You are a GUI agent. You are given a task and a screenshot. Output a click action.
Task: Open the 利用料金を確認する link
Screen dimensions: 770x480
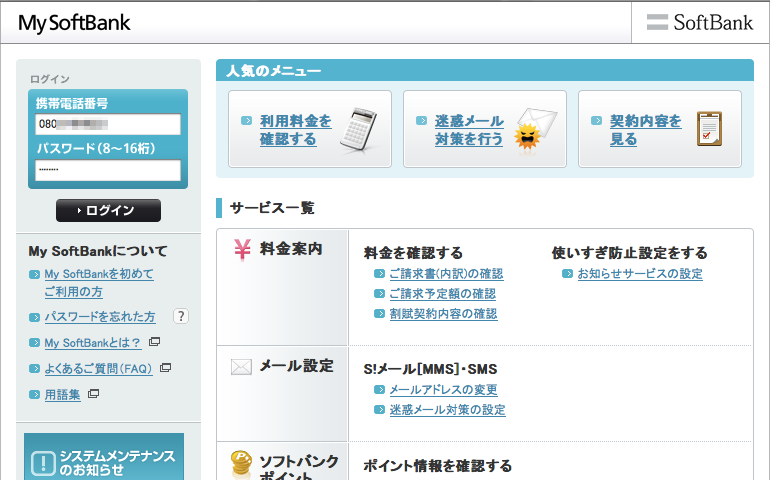tap(296, 130)
